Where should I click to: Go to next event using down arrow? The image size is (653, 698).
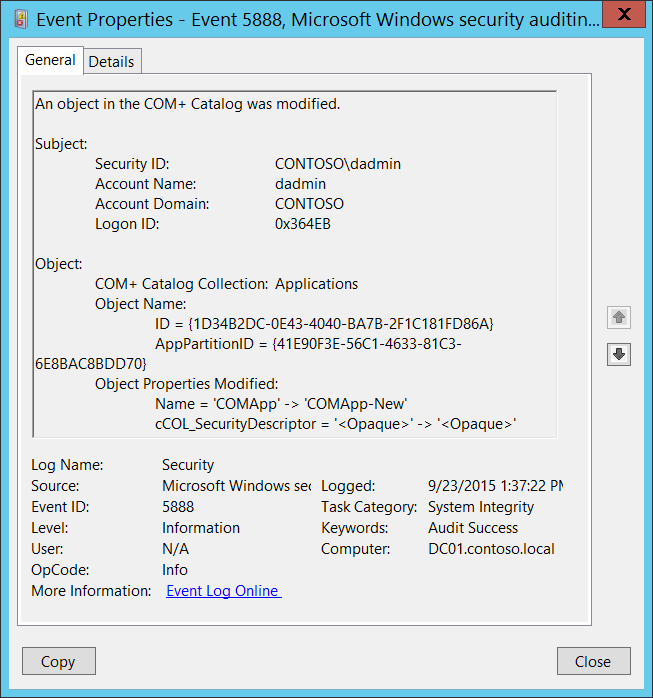tap(619, 354)
